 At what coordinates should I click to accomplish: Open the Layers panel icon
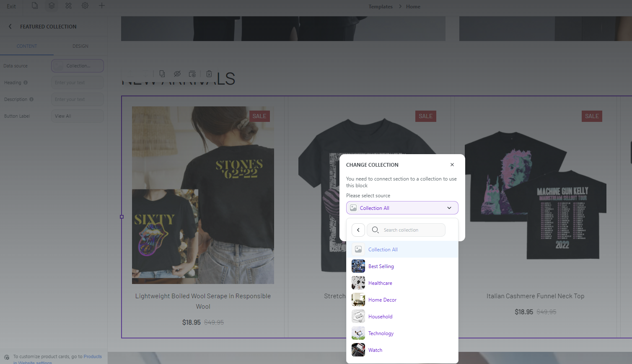52,6
